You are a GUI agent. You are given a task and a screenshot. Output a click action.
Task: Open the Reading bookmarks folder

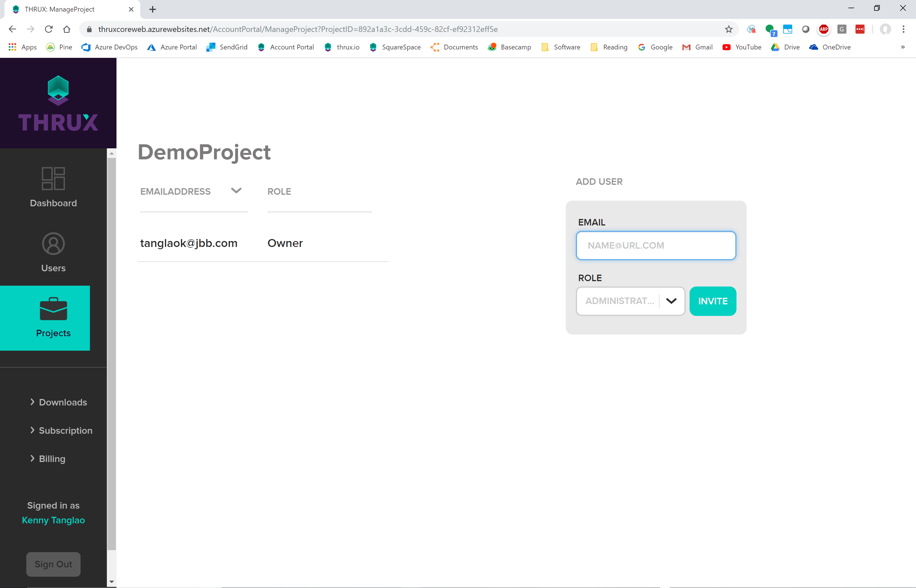click(x=609, y=47)
